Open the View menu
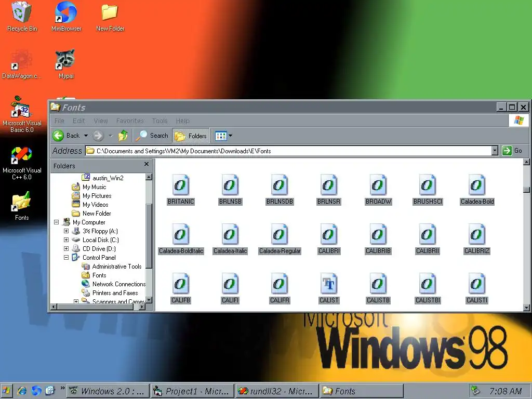Image resolution: width=532 pixels, height=399 pixels. 101,121
